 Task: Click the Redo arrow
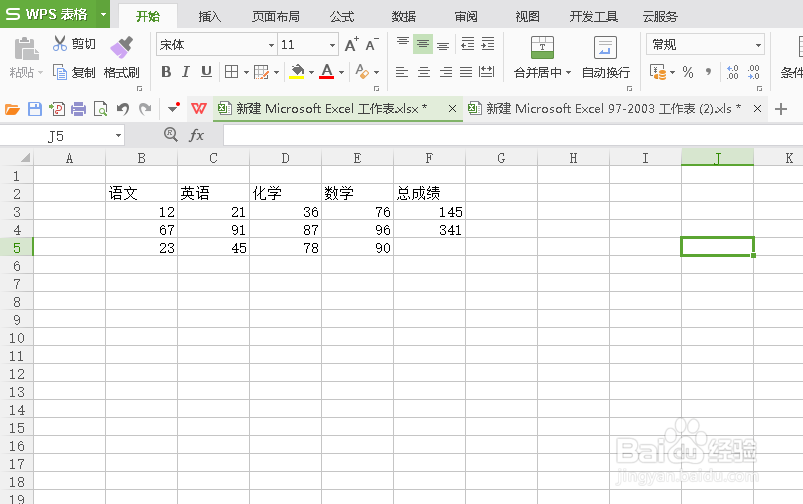[x=145, y=109]
